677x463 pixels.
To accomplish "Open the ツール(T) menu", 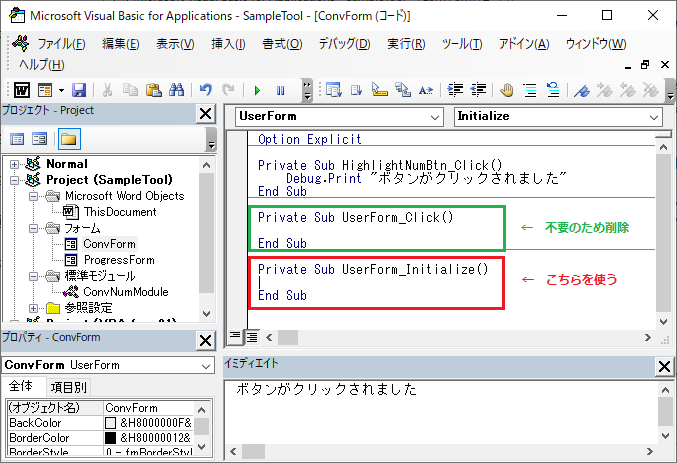I will click(x=462, y=44).
